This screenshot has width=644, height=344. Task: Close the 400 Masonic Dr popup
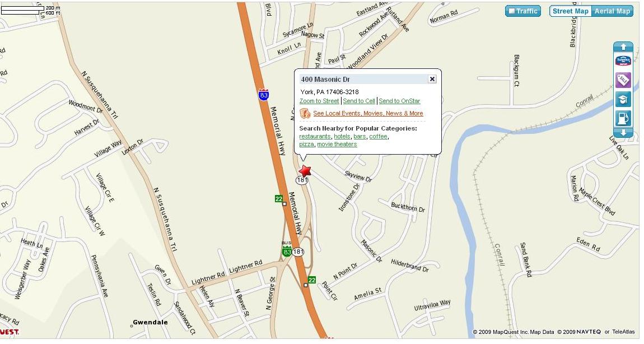point(432,79)
